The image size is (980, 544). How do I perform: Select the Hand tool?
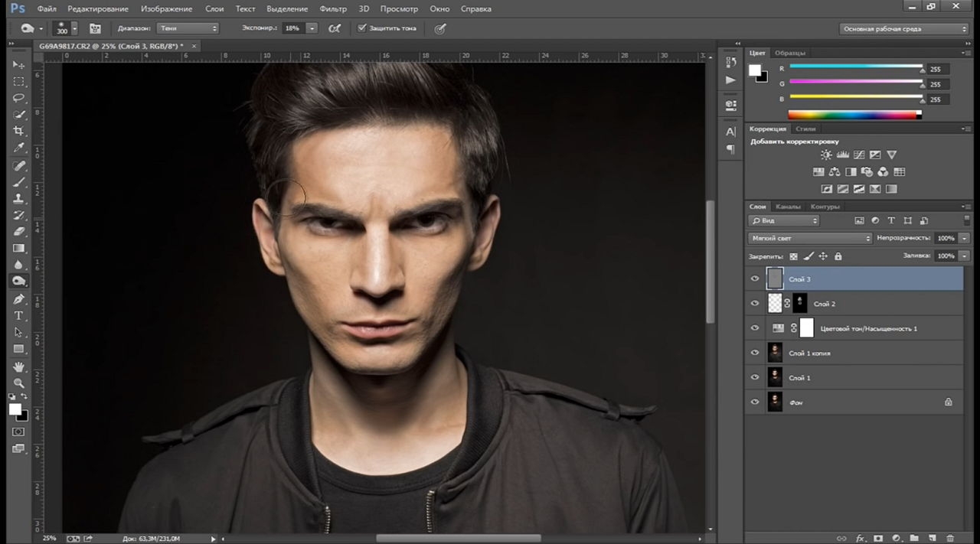18,367
